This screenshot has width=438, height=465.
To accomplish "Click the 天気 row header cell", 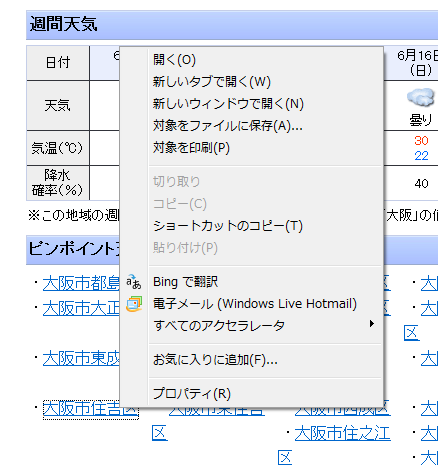I will (58, 105).
